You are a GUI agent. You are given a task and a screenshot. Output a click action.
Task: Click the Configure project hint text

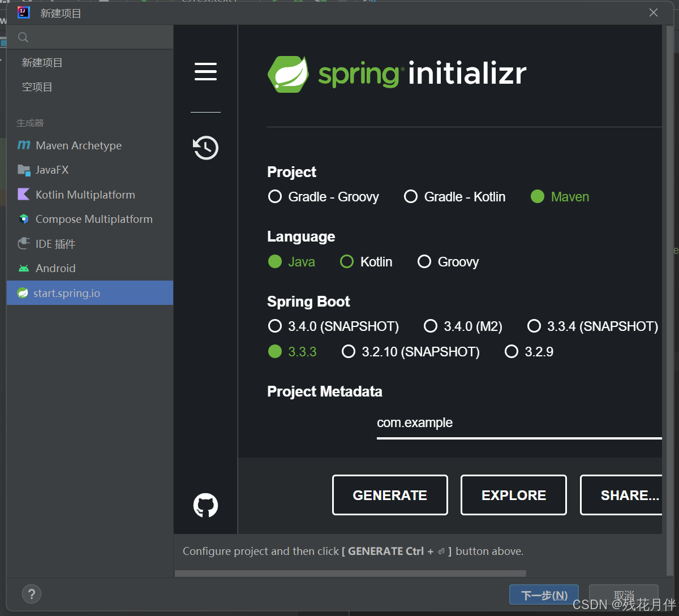[353, 551]
